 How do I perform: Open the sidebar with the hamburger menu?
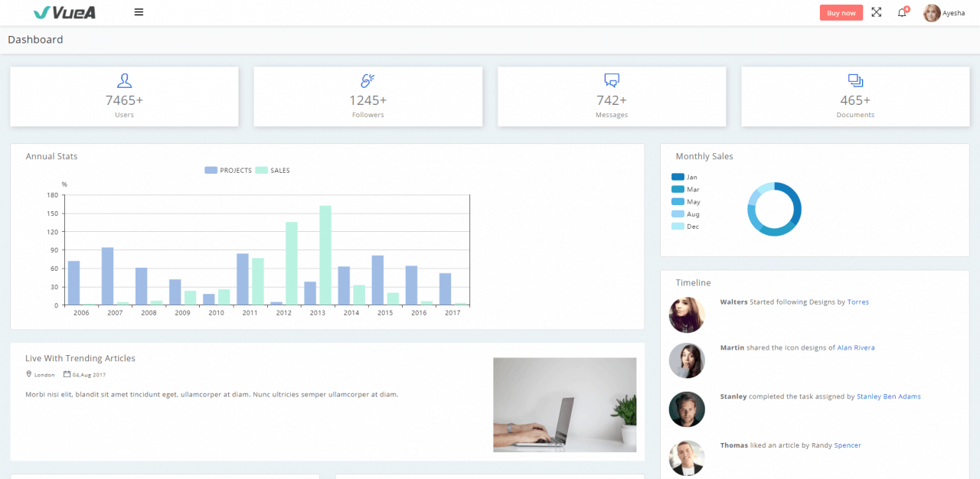tap(139, 12)
